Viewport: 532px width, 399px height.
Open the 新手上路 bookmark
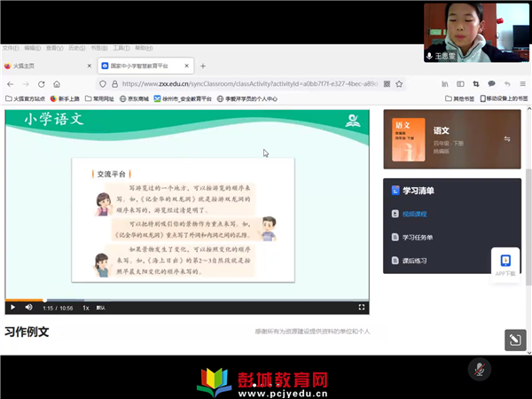point(65,98)
